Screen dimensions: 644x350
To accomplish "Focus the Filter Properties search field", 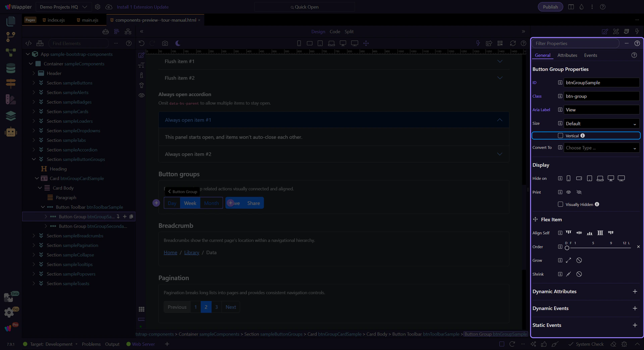I will (575, 43).
